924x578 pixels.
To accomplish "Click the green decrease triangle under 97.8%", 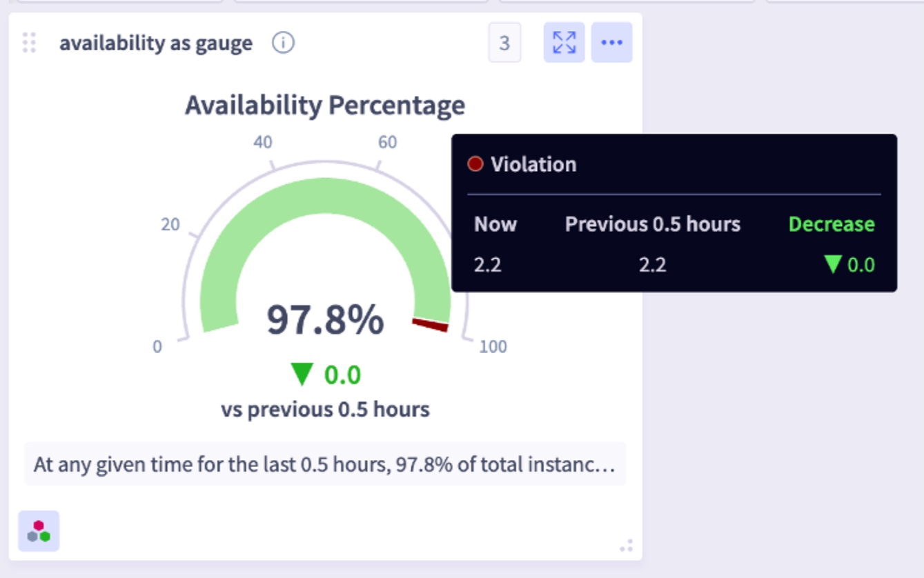I will (302, 375).
